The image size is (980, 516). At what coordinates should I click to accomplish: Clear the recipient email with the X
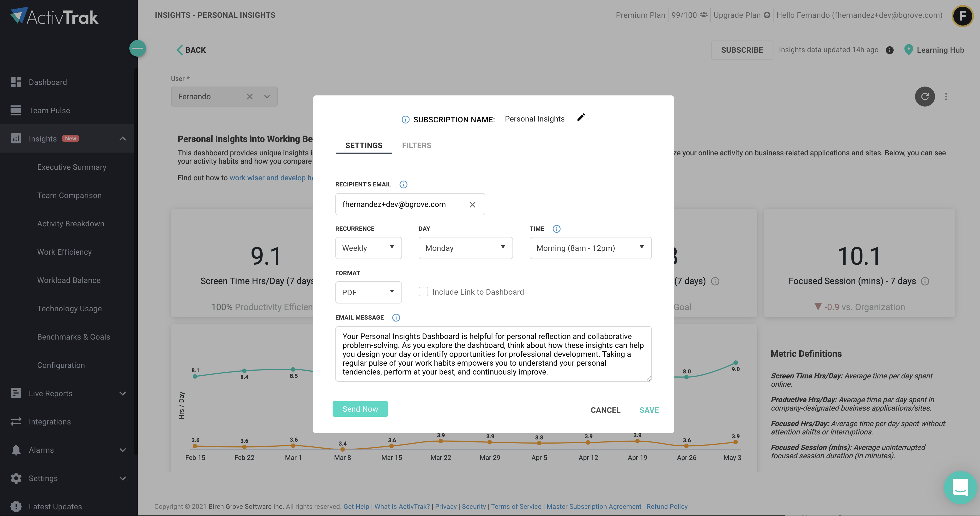[472, 204]
